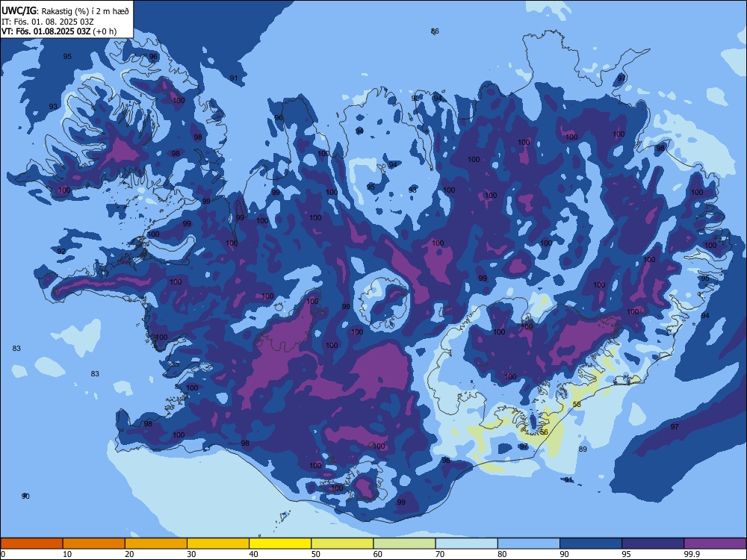Click the legend tick label '70'
This screenshot has height=560, width=747.
(440, 554)
